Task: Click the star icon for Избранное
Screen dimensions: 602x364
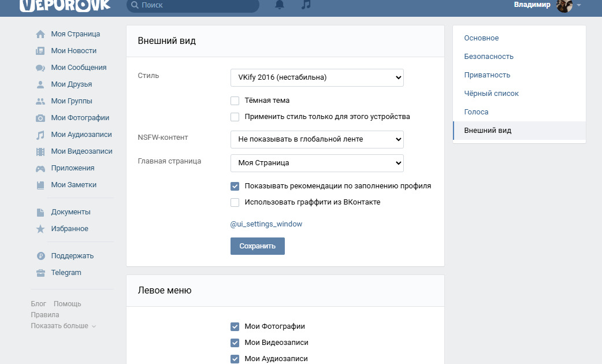Action: pyautogui.click(x=40, y=229)
